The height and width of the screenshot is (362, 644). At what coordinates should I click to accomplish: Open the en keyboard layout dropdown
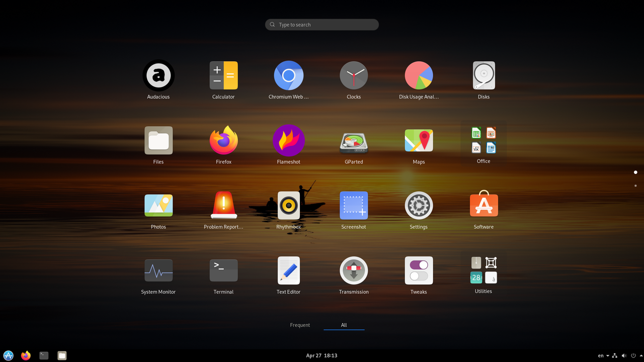[x=604, y=355]
